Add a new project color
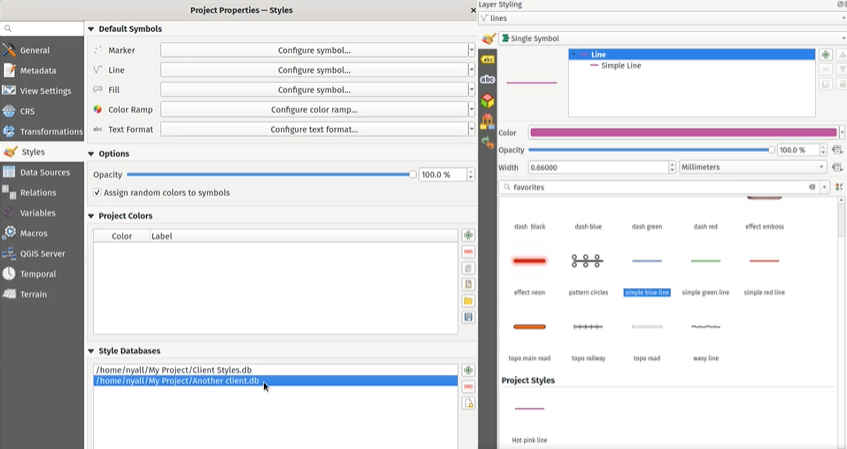 [x=468, y=236]
